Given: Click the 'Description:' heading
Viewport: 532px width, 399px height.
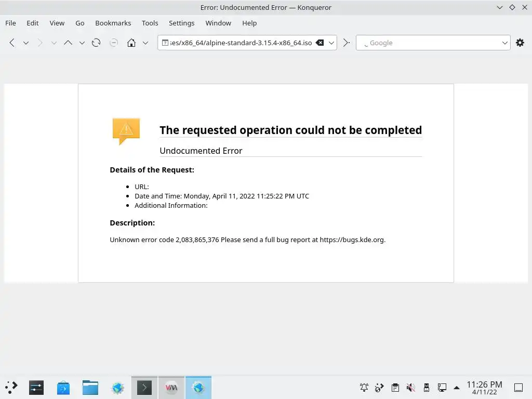Looking at the screenshot, I should tap(132, 222).
